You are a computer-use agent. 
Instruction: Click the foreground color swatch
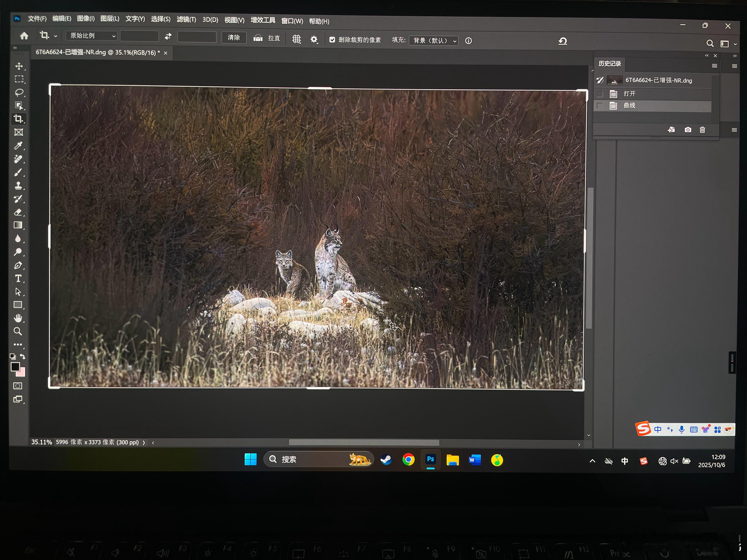tap(15, 367)
